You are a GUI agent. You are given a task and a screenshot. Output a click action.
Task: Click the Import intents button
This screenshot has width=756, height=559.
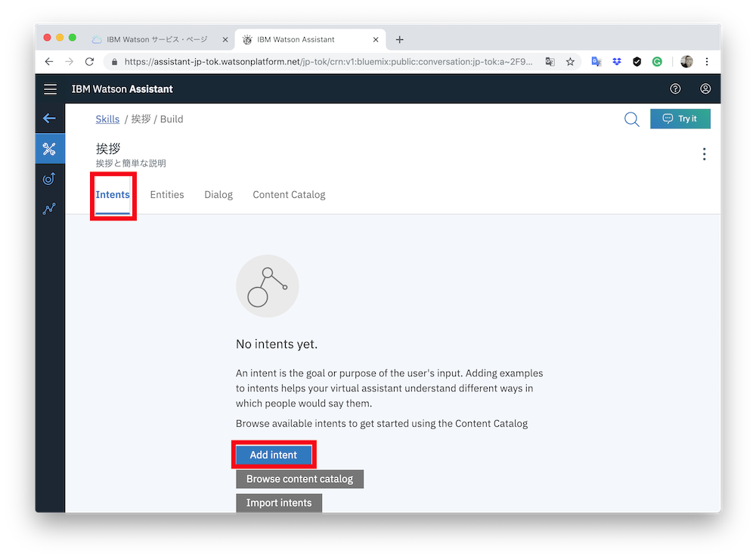(279, 502)
